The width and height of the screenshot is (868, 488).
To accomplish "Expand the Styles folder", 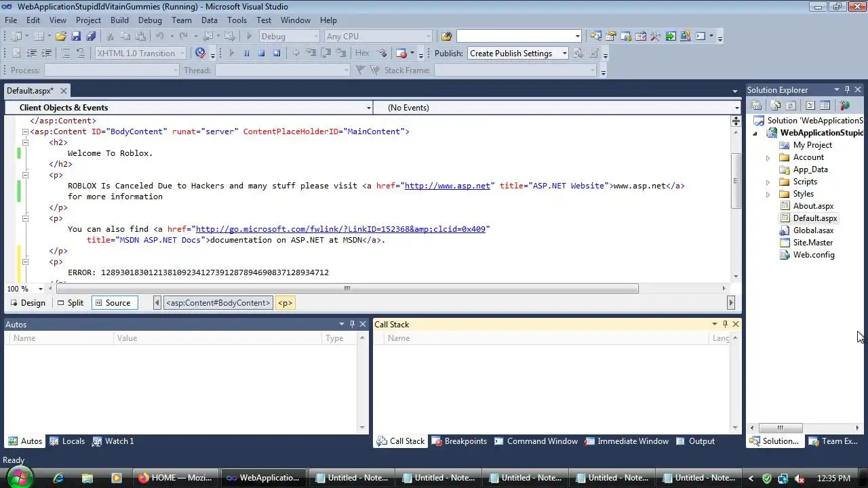I will (768, 194).
